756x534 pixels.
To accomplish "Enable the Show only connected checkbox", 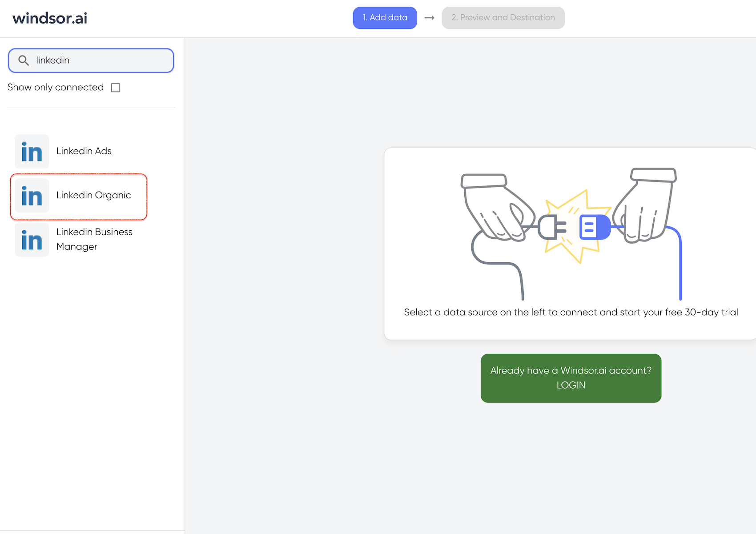I will (x=116, y=88).
